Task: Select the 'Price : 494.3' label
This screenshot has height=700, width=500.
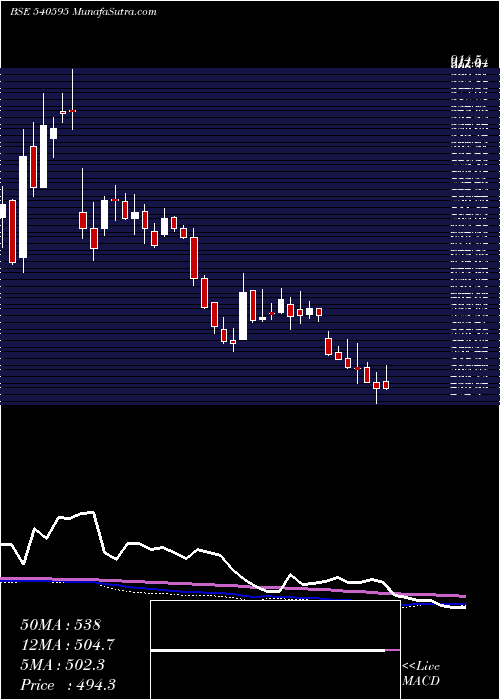Action: [68, 685]
